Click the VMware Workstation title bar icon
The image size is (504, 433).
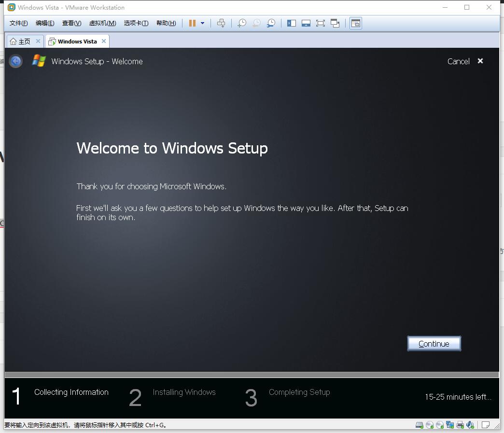click(x=12, y=7)
